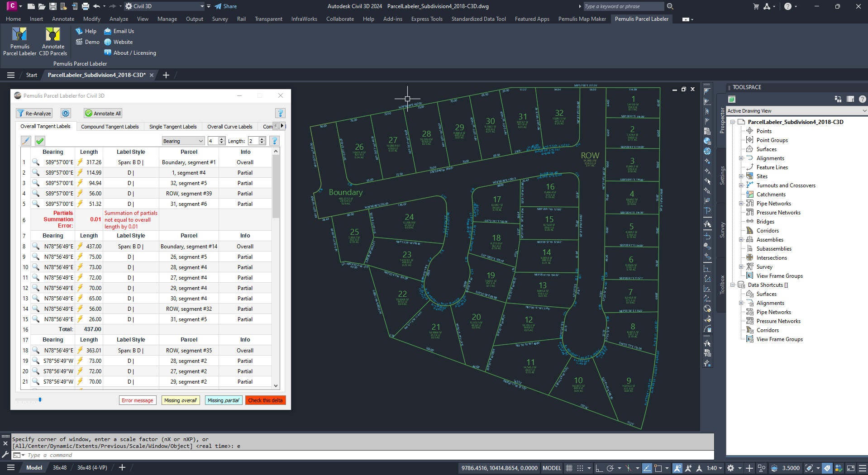Image resolution: width=868 pixels, height=475 pixels.
Task: Toggle grid display in the status bar
Action: 569,468
